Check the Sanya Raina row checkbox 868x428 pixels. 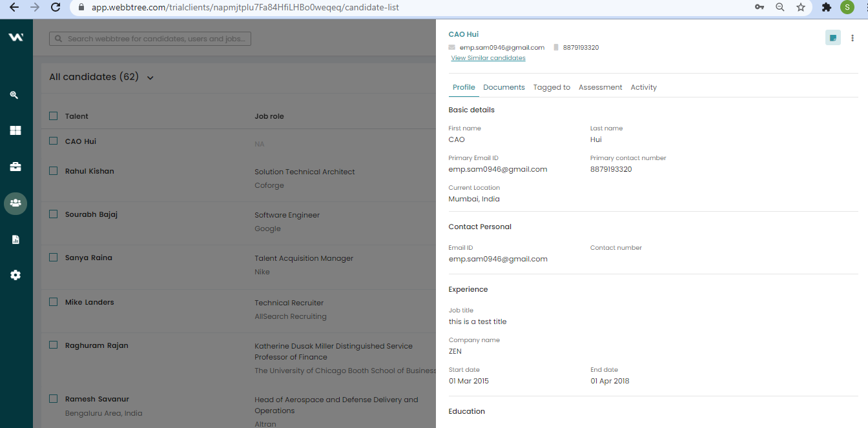tap(54, 257)
